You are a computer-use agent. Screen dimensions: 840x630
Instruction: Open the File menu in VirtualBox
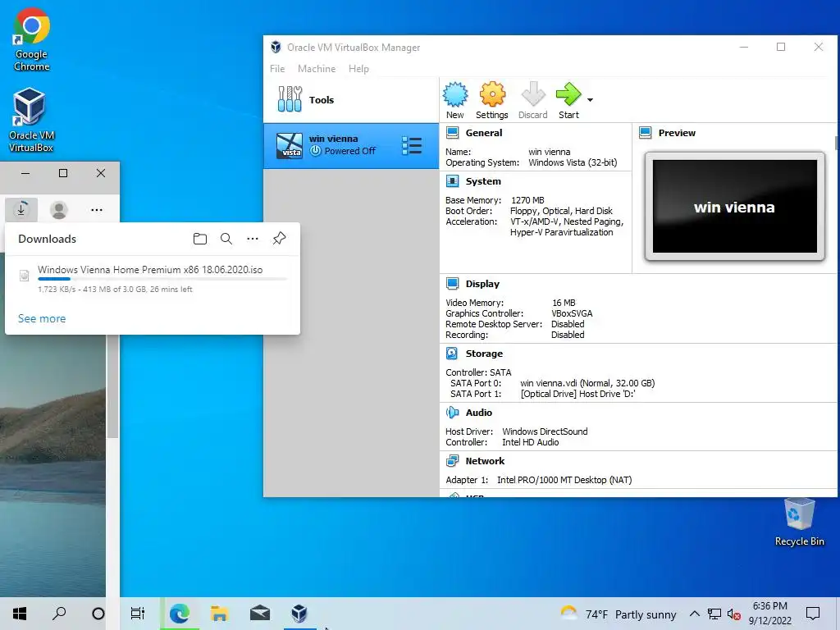pos(277,69)
